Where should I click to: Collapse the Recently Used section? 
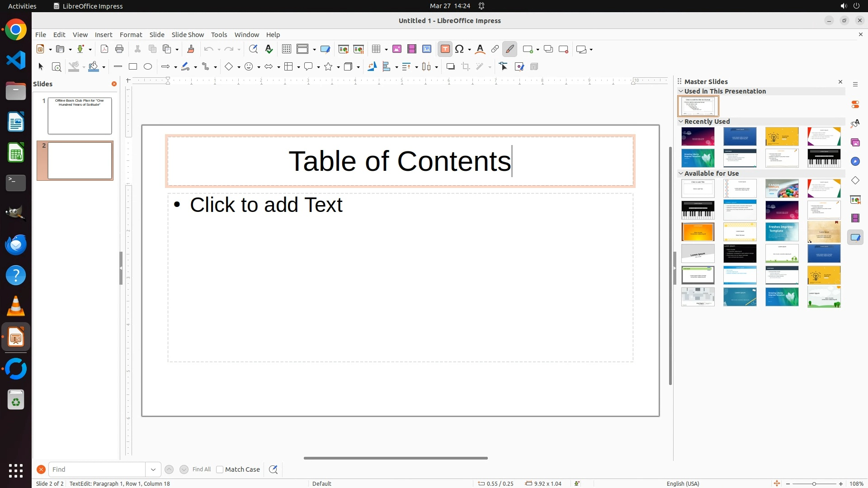(x=681, y=122)
